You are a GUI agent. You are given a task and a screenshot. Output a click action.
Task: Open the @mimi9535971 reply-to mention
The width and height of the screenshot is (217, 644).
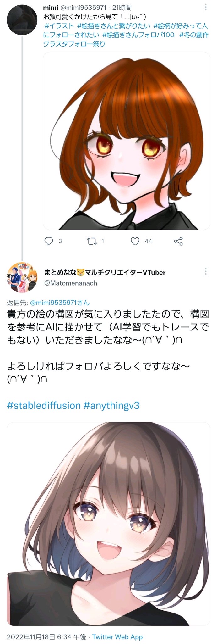click(60, 303)
